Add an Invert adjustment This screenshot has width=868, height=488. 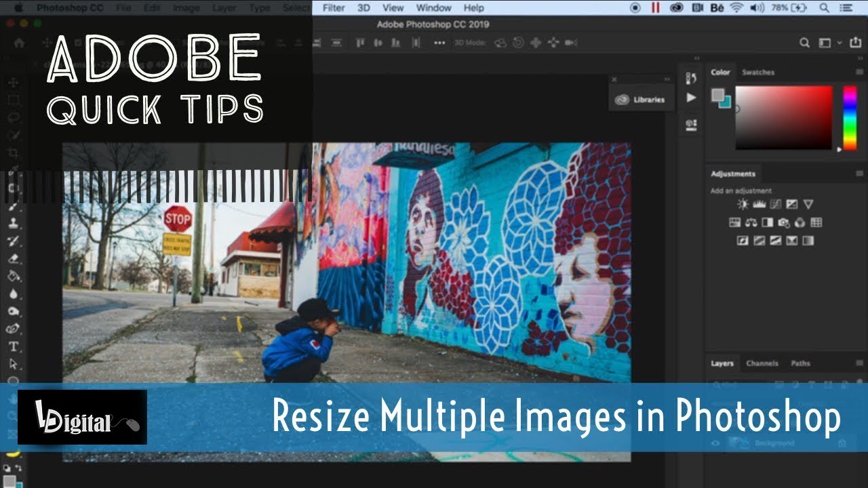743,241
